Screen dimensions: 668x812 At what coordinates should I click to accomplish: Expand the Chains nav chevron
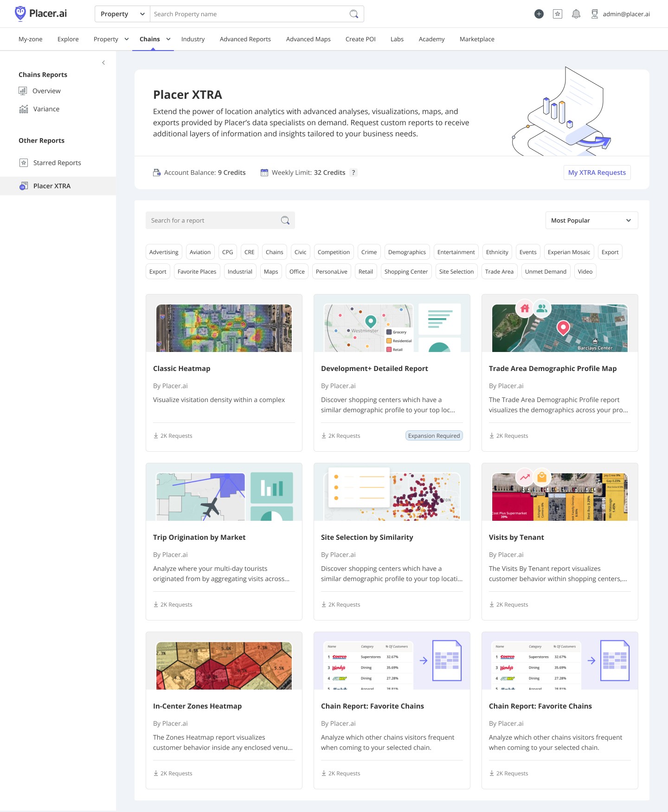pyautogui.click(x=168, y=39)
